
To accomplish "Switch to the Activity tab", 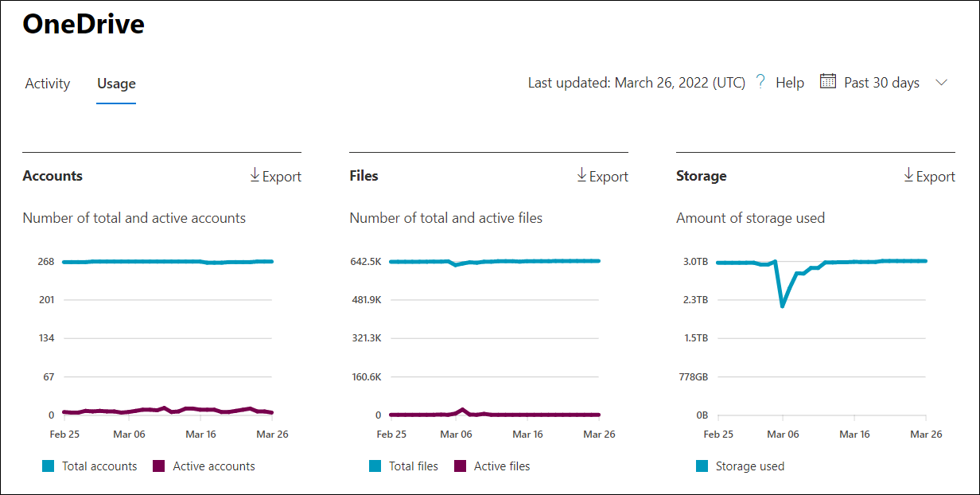I will [48, 84].
